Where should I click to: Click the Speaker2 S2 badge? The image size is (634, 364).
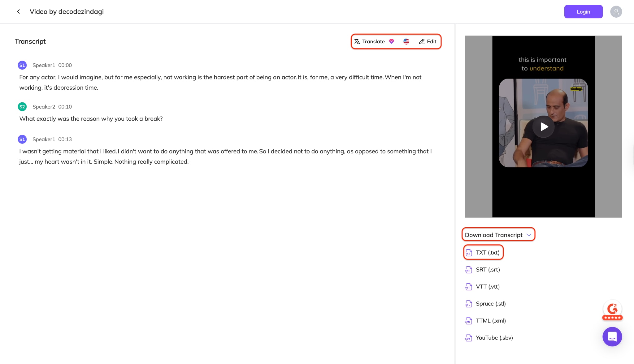pos(22,107)
